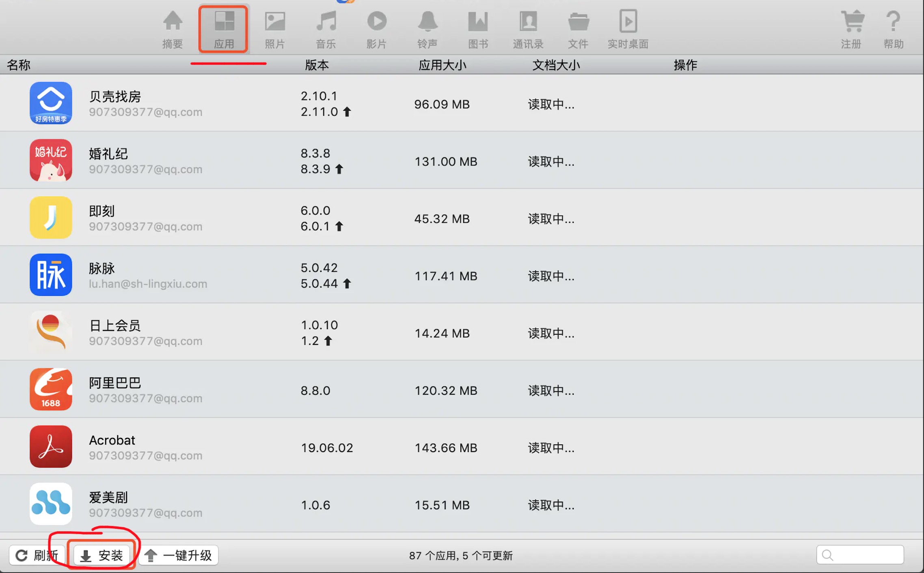Select the 爱美剧 app name text
The height and width of the screenshot is (573, 924).
[108, 497]
